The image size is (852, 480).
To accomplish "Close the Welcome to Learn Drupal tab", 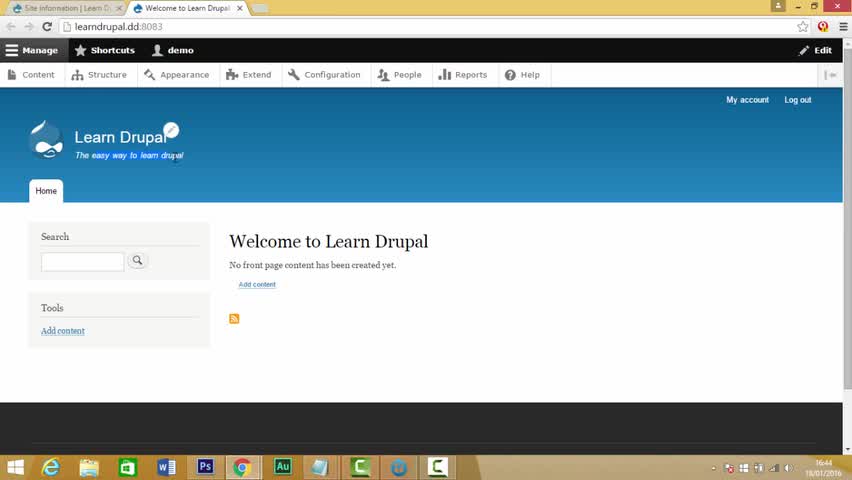I will pyautogui.click(x=240, y=8).
